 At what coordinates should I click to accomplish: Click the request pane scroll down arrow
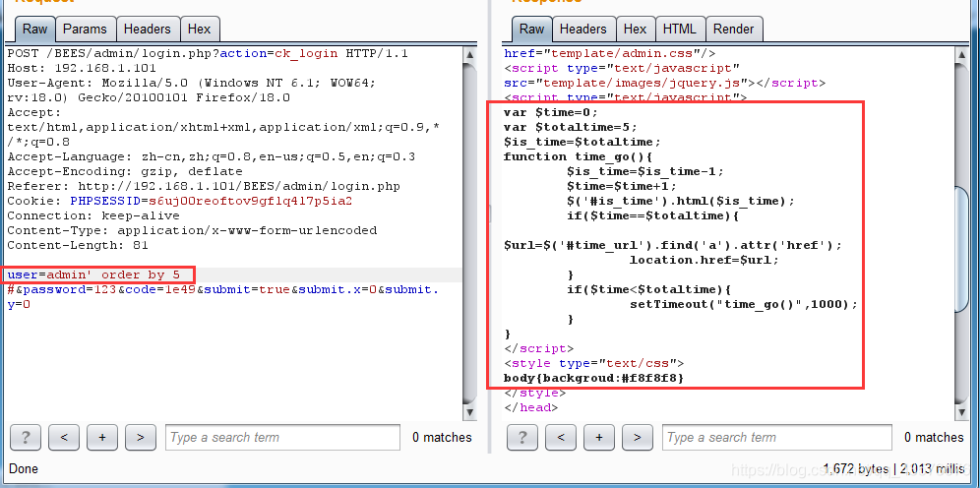pyautogui.click(x=470, y=412)
